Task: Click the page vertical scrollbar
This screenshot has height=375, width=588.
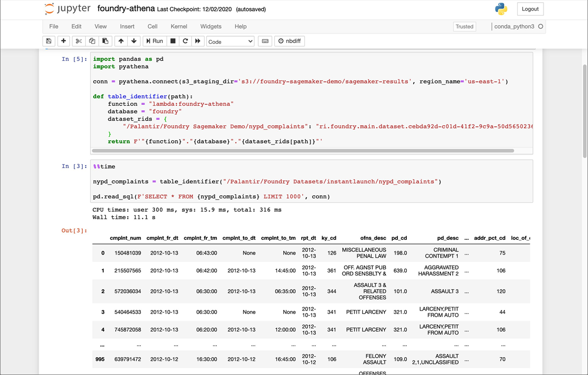Action: pyautogui.click(x=585, y=111)
